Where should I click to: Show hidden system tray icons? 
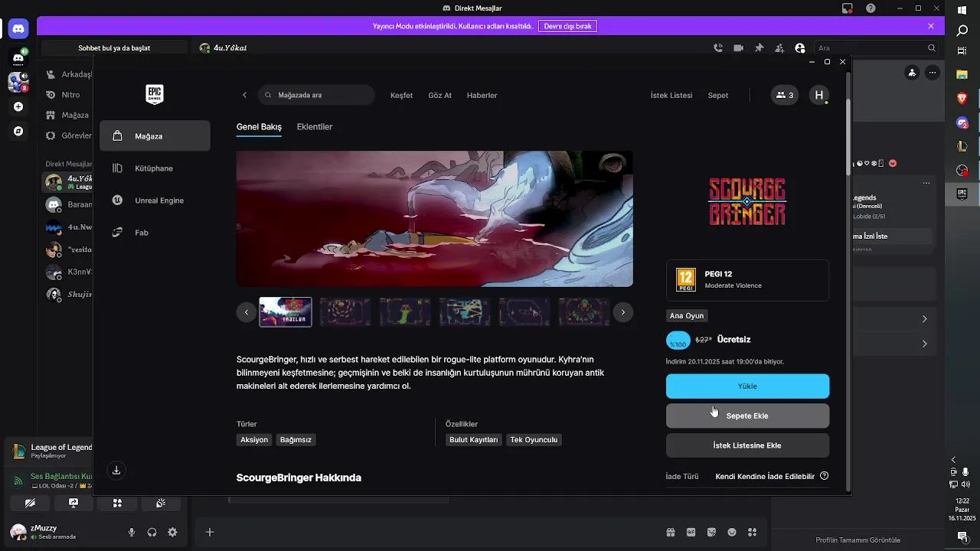[x=953, y=459]
